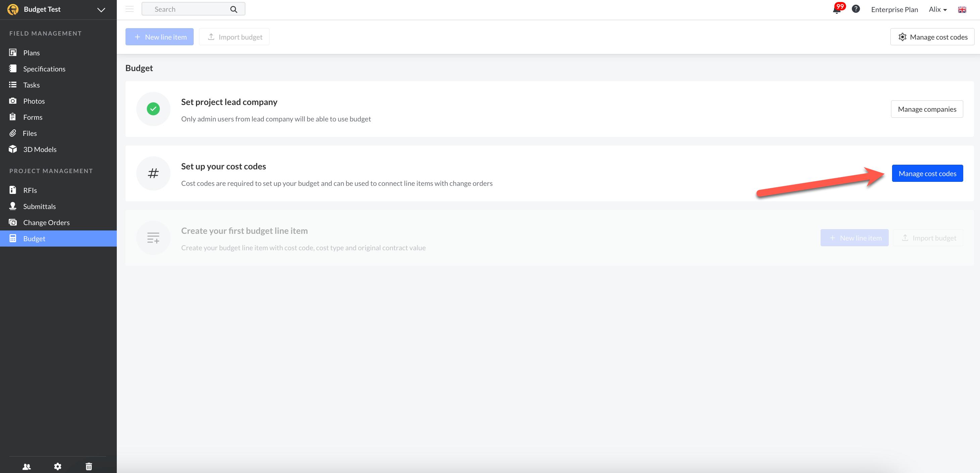The width and height of the screenshot is (980, 473).
Task: Open the Alix user menu
Action: (x=937, y=9)
